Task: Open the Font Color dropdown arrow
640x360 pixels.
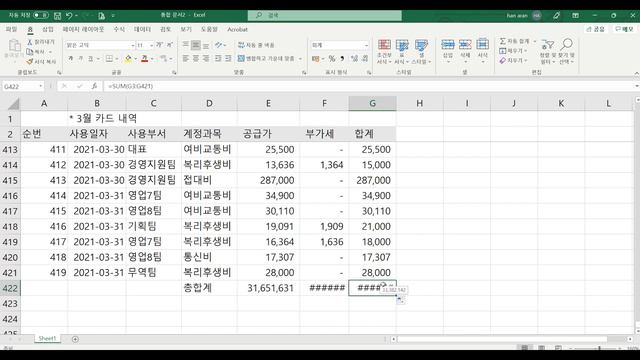Action: (152, 59)
